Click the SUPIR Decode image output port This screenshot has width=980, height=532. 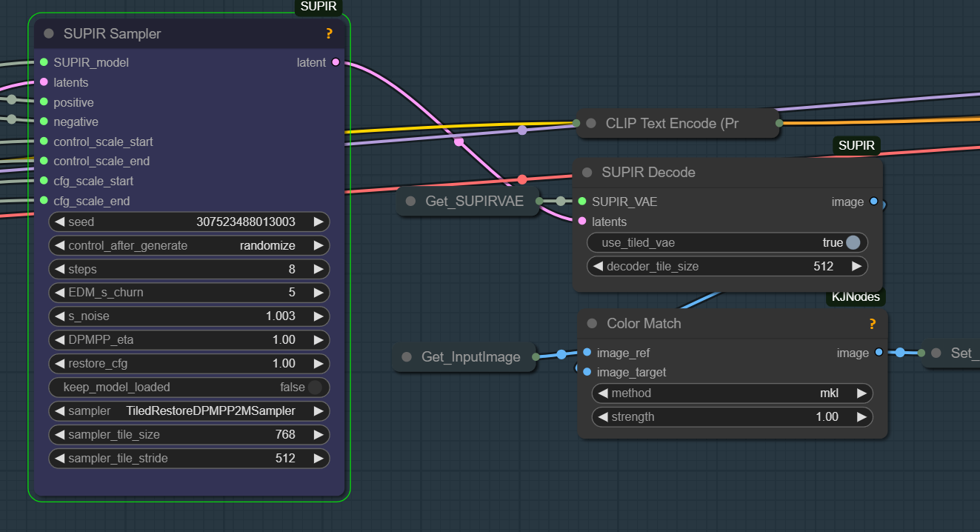coord(874,202)
